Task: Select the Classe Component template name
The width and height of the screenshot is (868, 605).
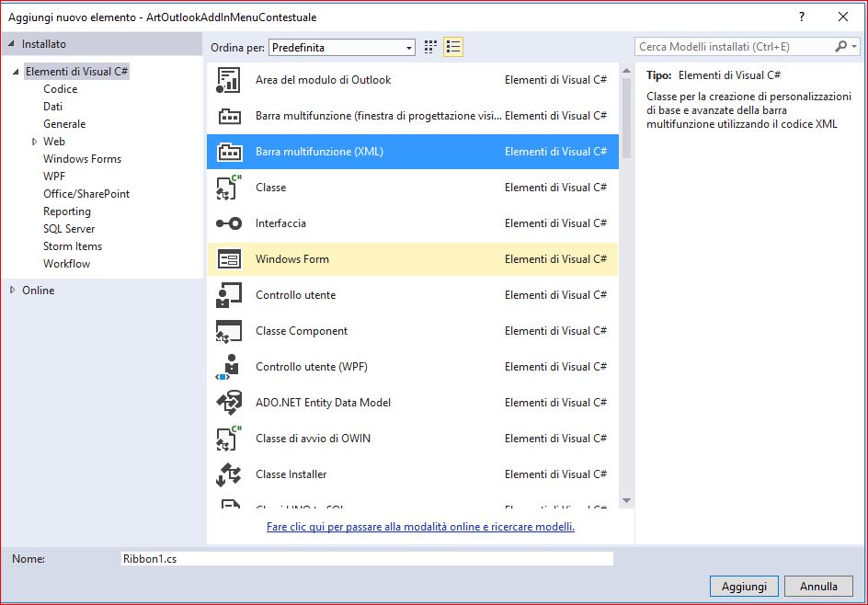Action: tap(302, 331)
